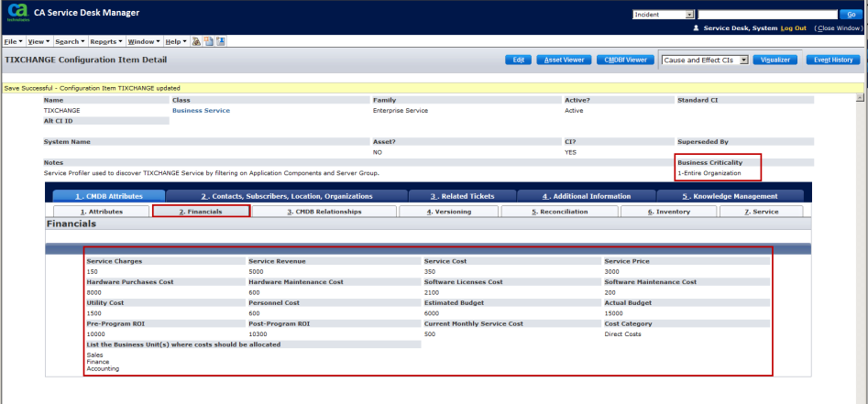The height and width of the screenshot is (404, 868).
Task: Click the Service Charges value 150
Action: (92, 272)
